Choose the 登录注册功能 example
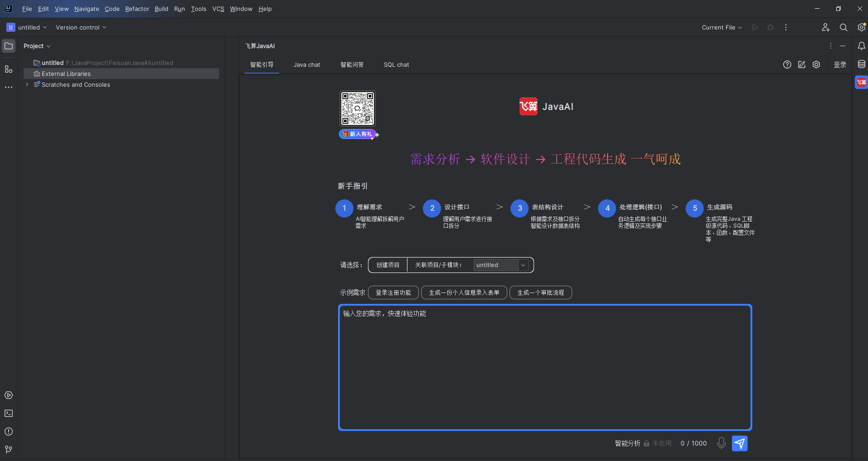Viewport: 868px width, 461px height. [x=393, y=292]
